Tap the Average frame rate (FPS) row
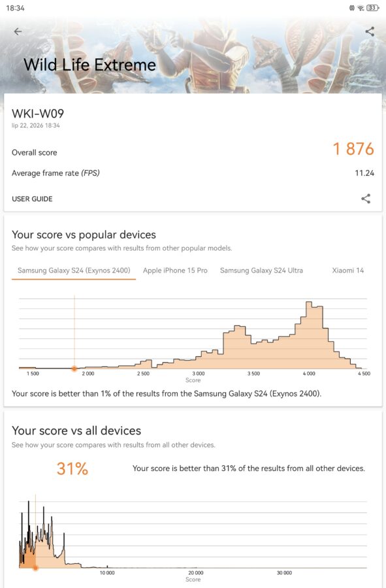386x588 pixels. pos(193,173)
